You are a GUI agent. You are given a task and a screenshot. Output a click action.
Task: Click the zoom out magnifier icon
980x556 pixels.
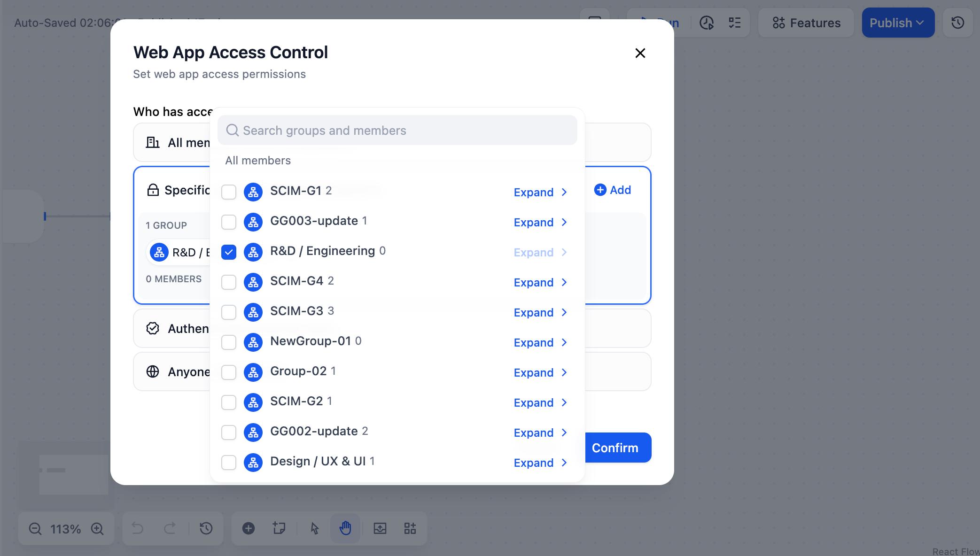[35, 529]
